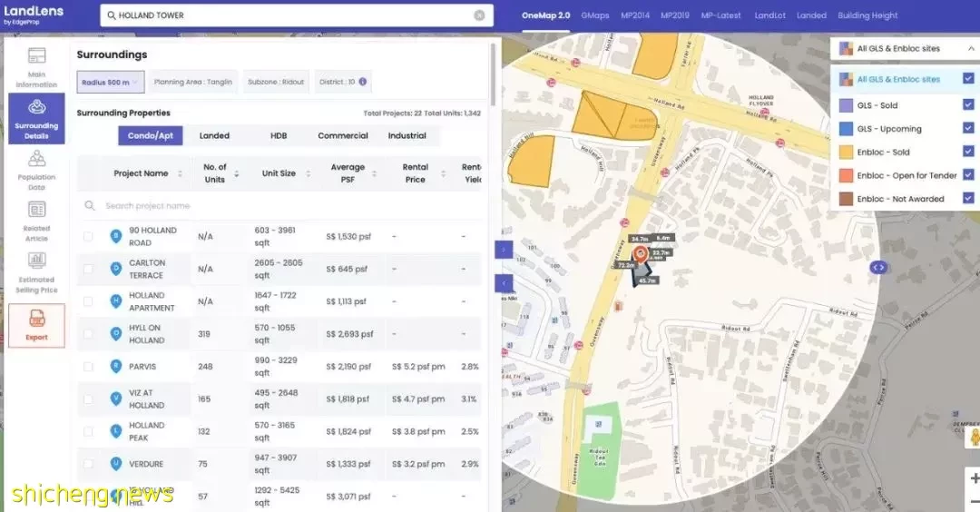This screenshot has height=512, width=980.
Task: Select the OneMap 2.0 map layer
Action: (545, 15)
